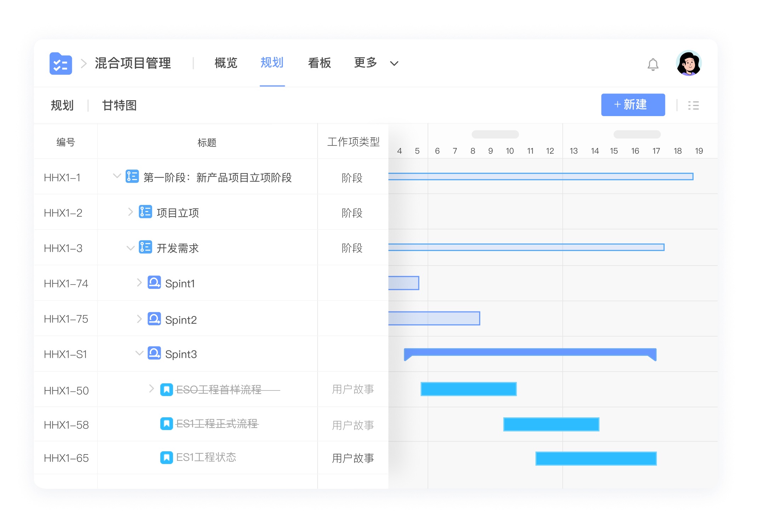Viewport: 758px width, 532px height.
Task: Switch to the 看板 tab
Action: click(x=319, y=63)
